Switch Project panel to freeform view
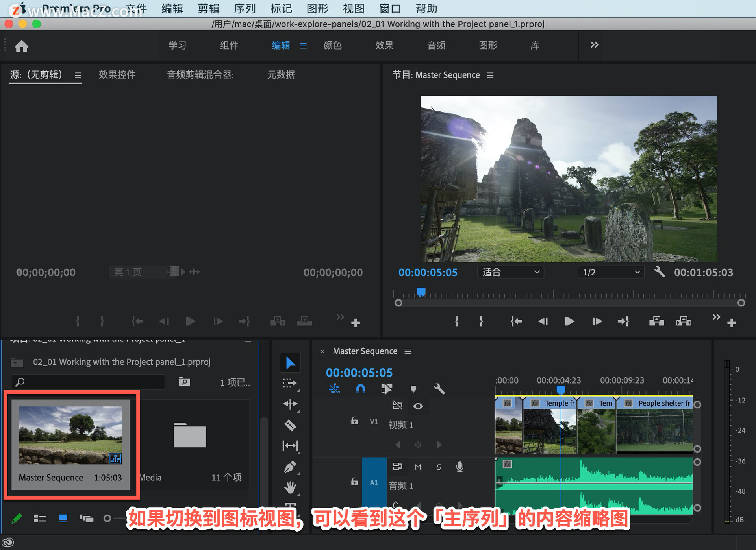The width and height of the screenshot is (756, 550). click(86, 519)
